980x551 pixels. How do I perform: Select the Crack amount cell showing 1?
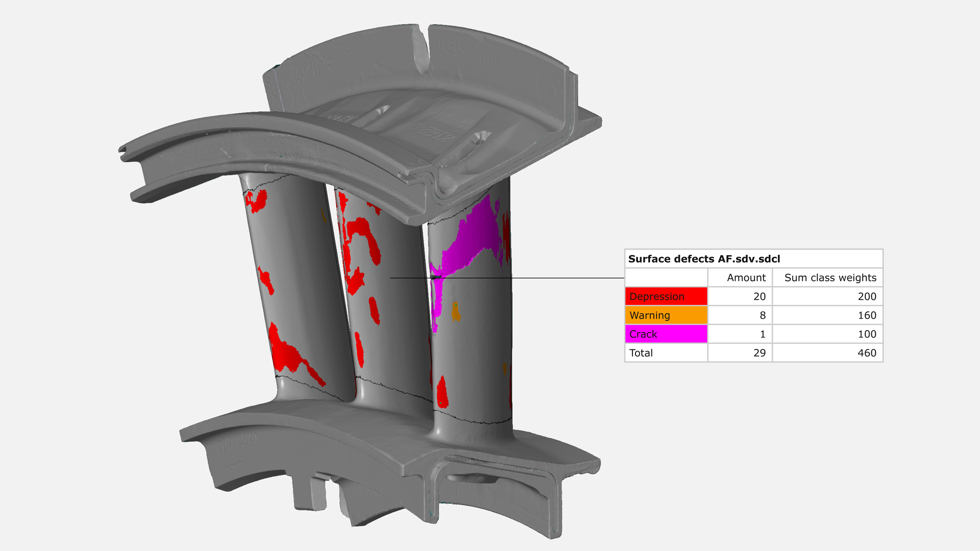pos(762,334)
